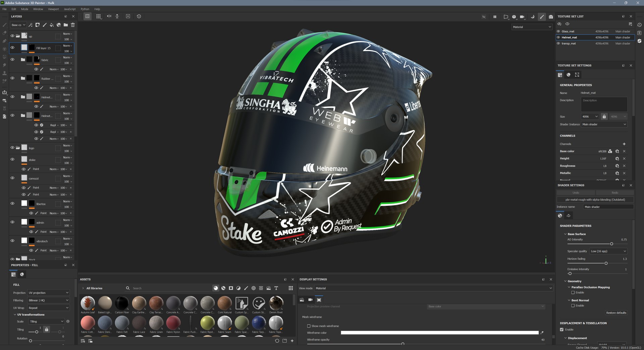
Task: Filter assets by text/font icon
Action: (276, 288)
